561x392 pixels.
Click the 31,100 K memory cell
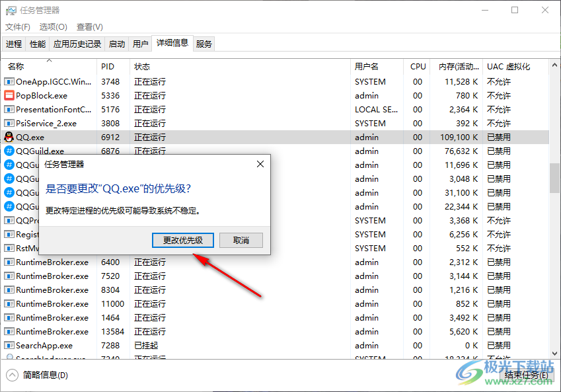461,192
